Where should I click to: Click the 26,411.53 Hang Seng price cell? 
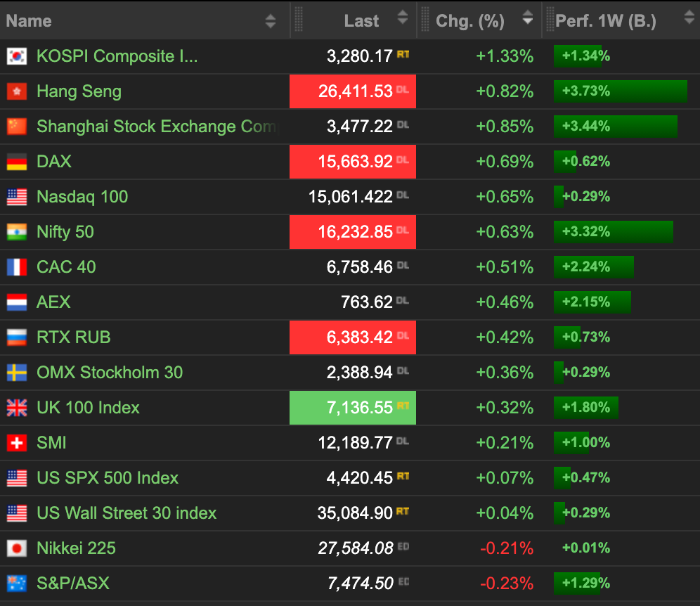coord(353,91)
